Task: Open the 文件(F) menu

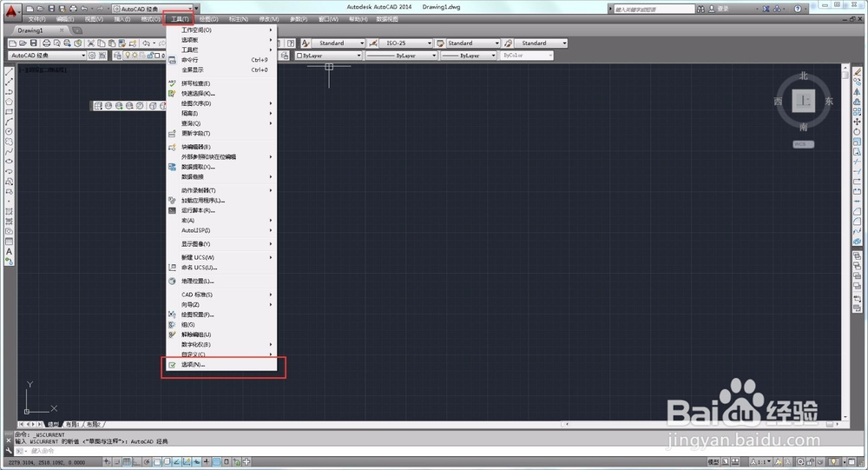Action: (36, 19)
